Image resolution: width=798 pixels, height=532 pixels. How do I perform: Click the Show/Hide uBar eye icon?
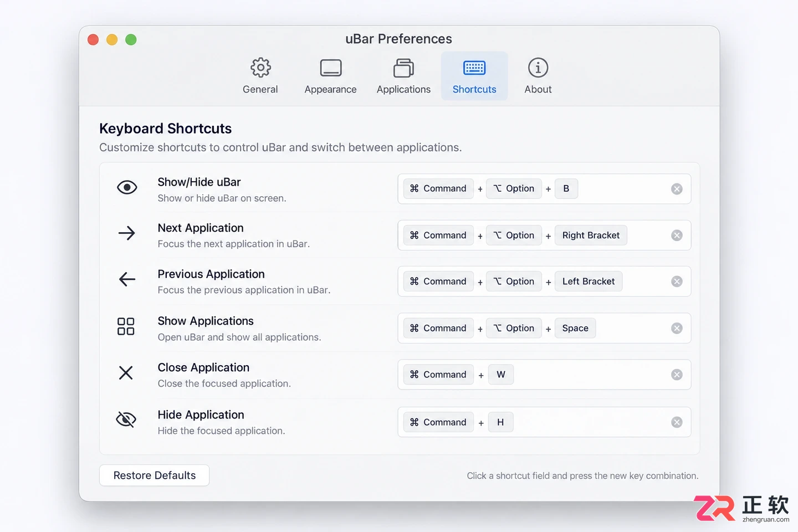[127, 188]
